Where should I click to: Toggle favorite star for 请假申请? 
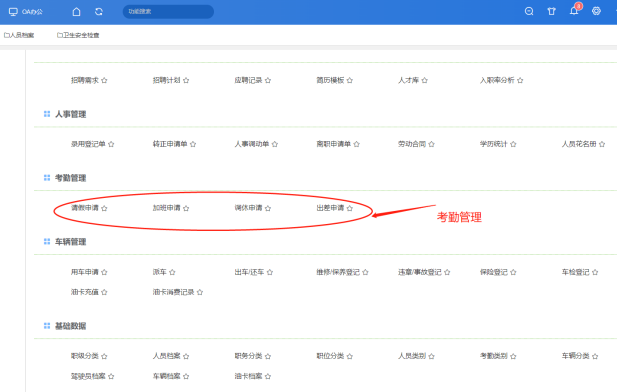click(104, 208)
